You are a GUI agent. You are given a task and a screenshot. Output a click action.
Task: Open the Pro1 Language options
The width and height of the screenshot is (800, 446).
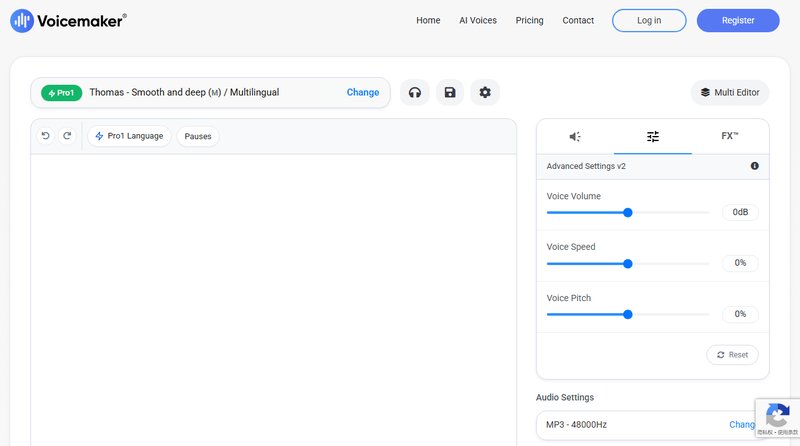click(129, 136)
